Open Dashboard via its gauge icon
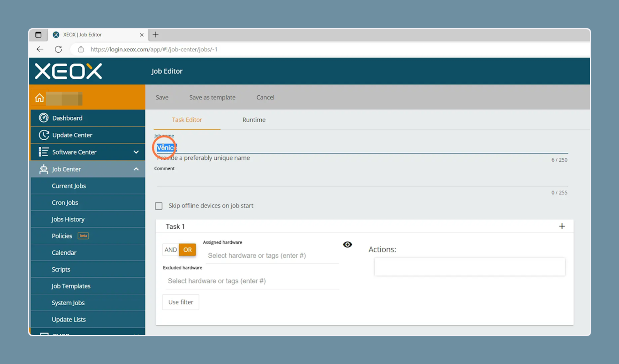The height and width of the screenshot is (364, 619). [44, 118]
